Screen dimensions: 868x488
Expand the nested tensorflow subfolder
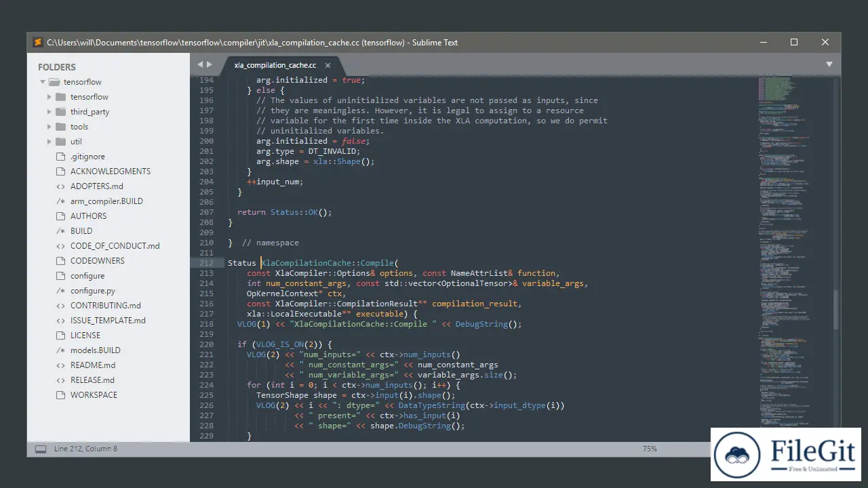click(50, 97)
